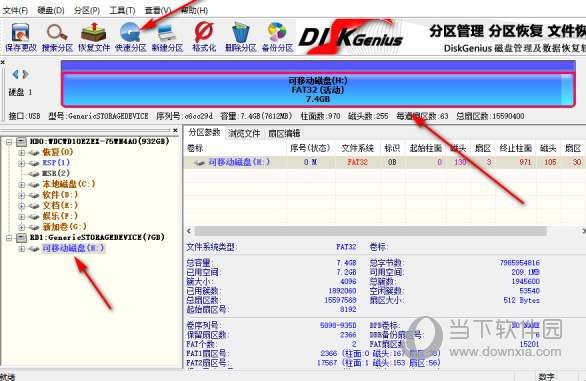Click the FAT32 cell in the partition row
This screenshot has width=586, height=381.
(x=358, y=162)
